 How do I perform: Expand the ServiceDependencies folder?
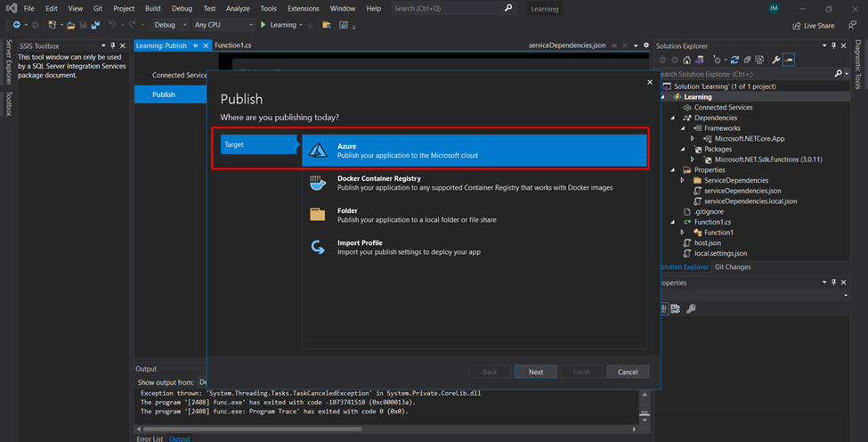pos(683,181)
